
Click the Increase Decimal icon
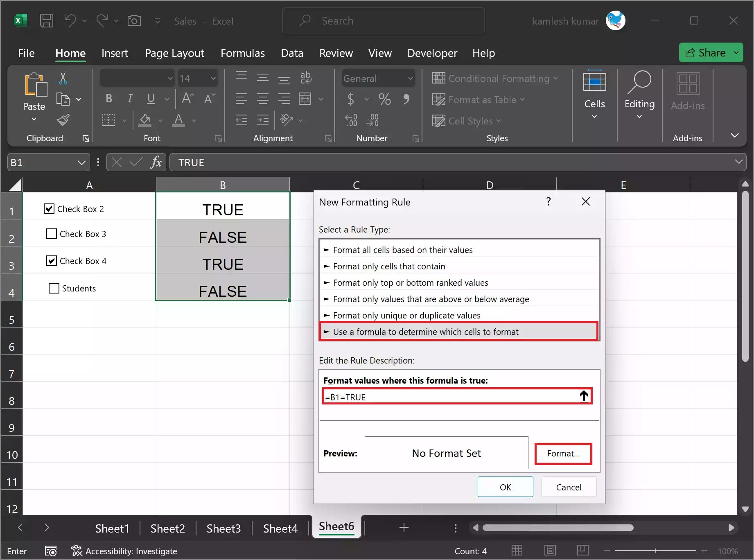[351, 120]
